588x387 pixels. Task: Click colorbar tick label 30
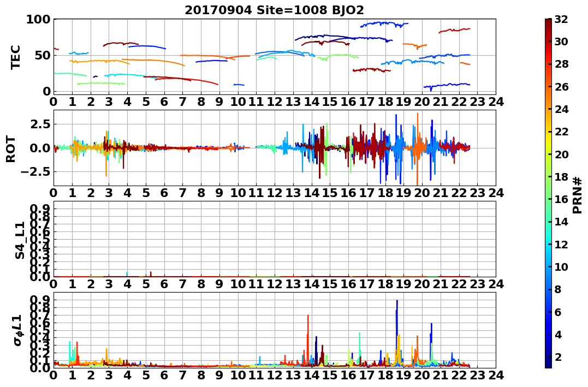[561, 41]
